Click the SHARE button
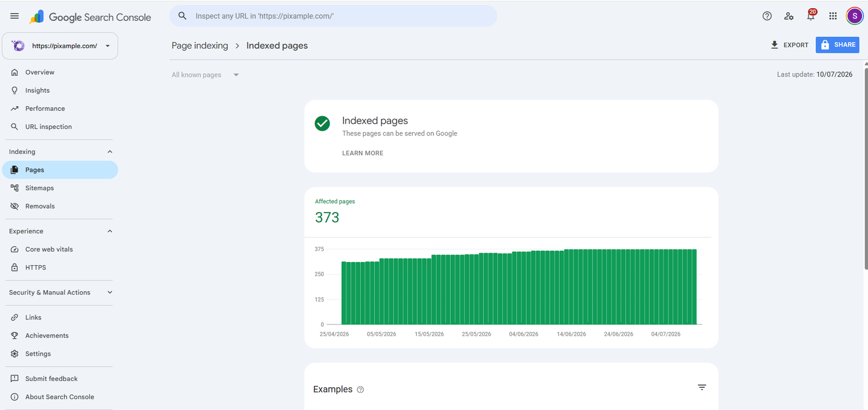 click(x=838, y=44)
